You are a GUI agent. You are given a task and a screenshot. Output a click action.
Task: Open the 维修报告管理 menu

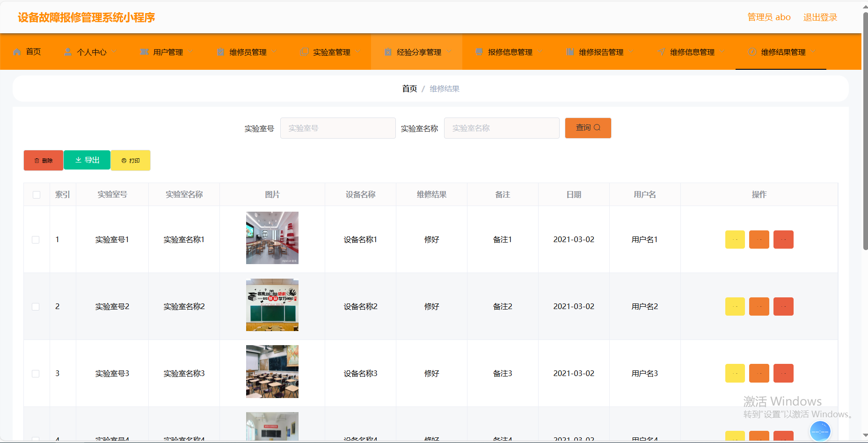point(599,52)
